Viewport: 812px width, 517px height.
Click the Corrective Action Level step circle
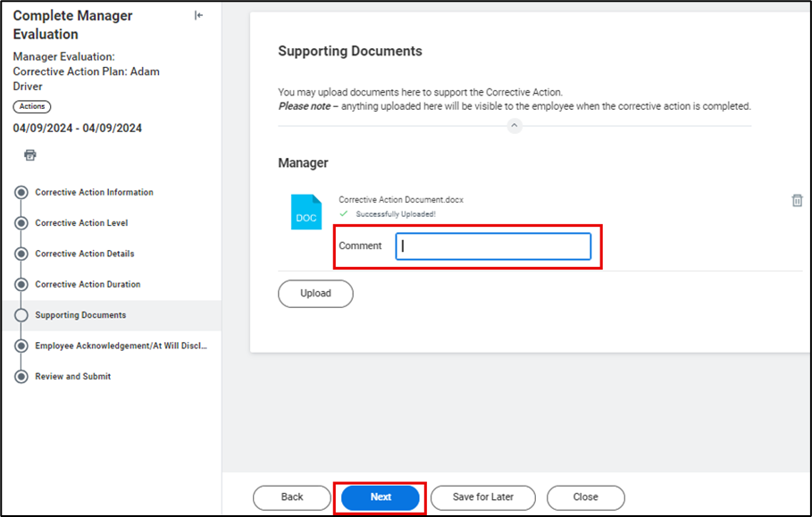click(x=21, y=223)
